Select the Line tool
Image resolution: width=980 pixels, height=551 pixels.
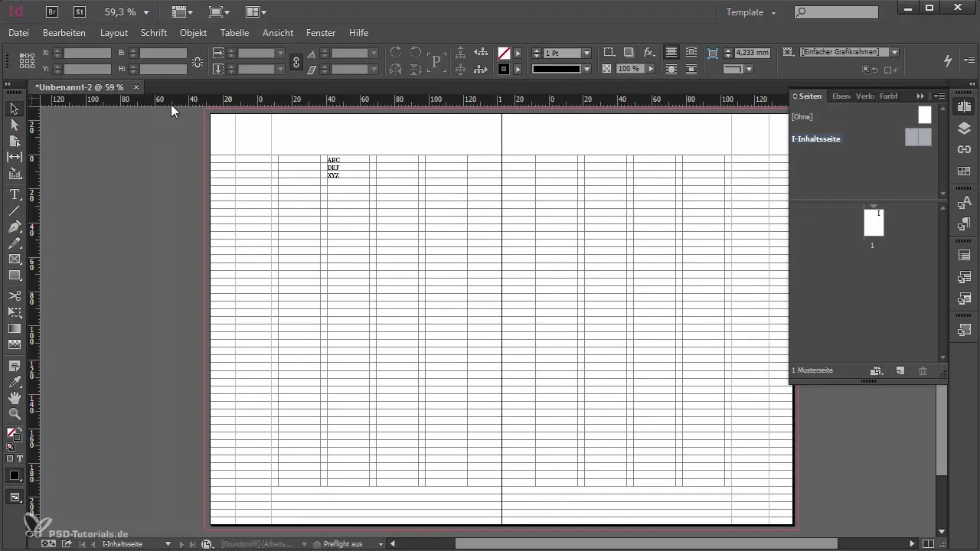click(15, 210)
